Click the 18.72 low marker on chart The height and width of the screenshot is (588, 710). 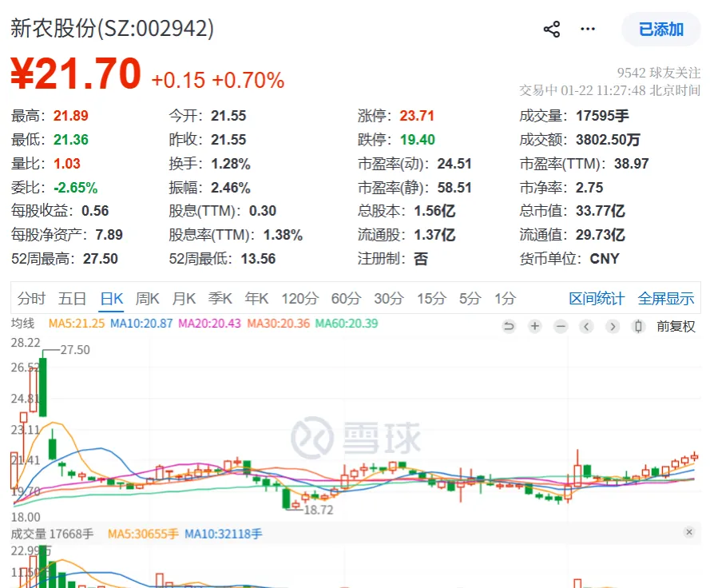tap(319, 510)
